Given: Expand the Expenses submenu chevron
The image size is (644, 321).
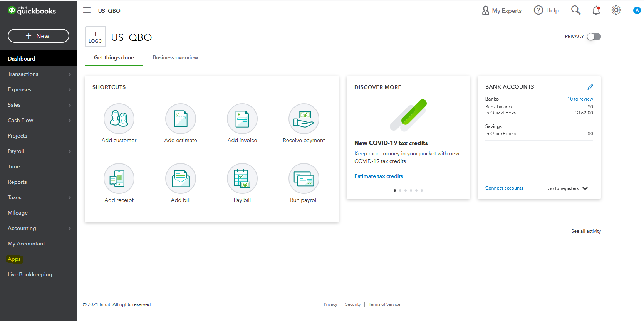Looking at the screenshot, I should pos(70,90).
